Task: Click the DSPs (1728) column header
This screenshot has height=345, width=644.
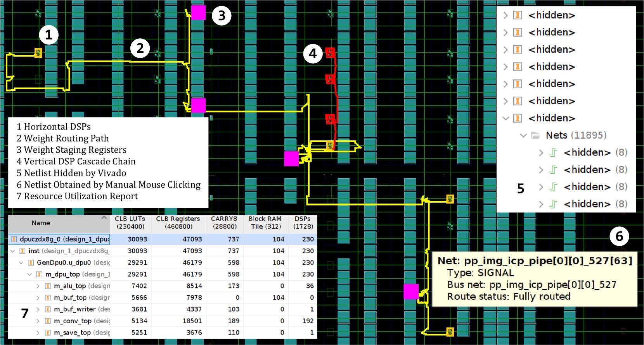Action: coord(303,223)
